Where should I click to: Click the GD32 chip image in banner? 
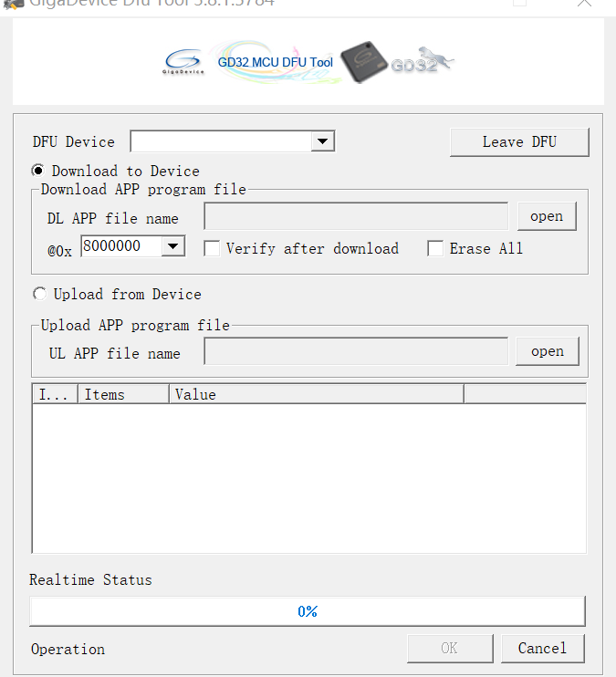click(364, 62)
